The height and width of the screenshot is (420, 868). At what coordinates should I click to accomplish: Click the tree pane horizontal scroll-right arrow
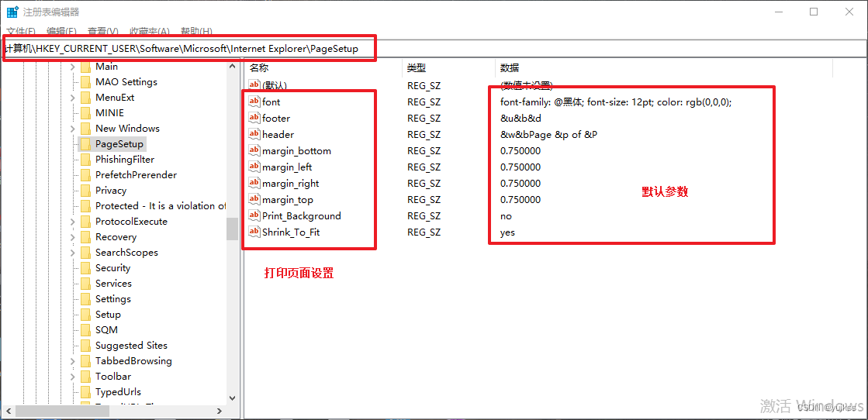click(x=220, y=411)
